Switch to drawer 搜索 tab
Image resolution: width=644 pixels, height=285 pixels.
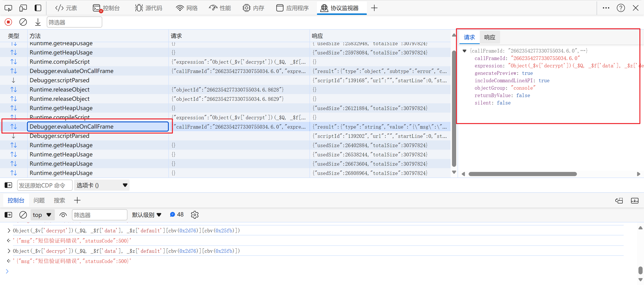coord(59,200)
